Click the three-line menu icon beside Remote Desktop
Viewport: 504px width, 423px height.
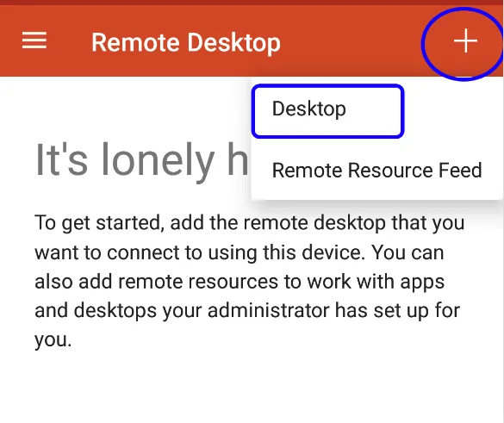34,40
